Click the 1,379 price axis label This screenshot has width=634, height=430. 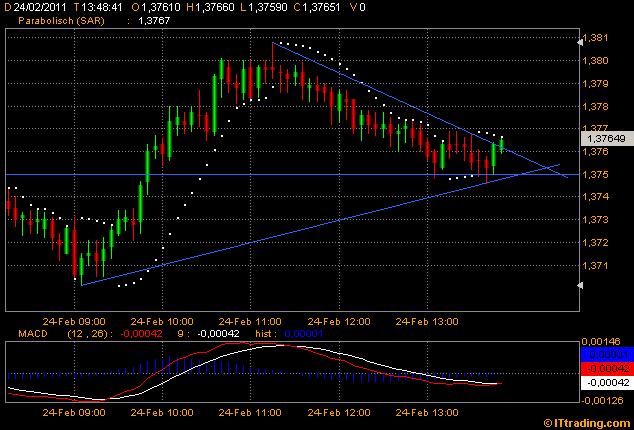tap(596, 84)
